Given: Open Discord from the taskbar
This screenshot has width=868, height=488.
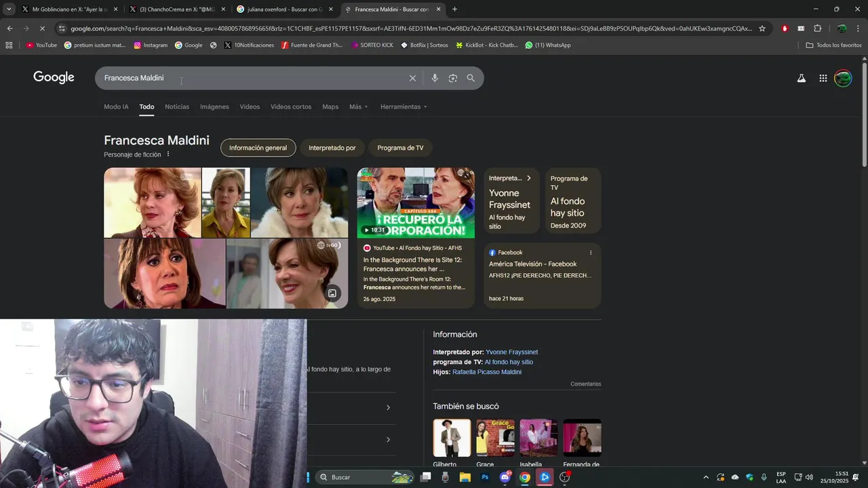Looking at the screenshot, I should click(x=505, y=477).
